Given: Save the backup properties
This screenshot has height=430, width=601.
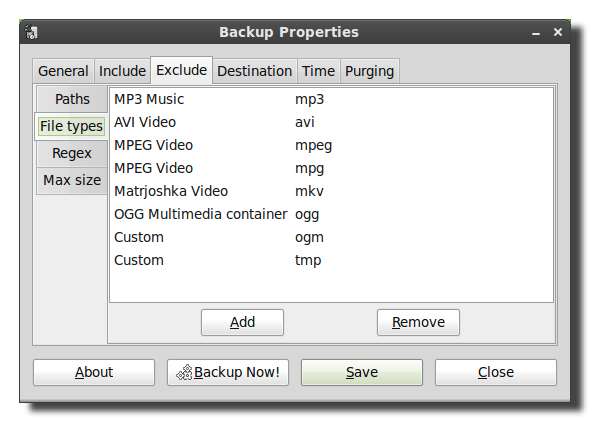Looking at the screenshot, I should pyautogui.click(x=362, y=372).
